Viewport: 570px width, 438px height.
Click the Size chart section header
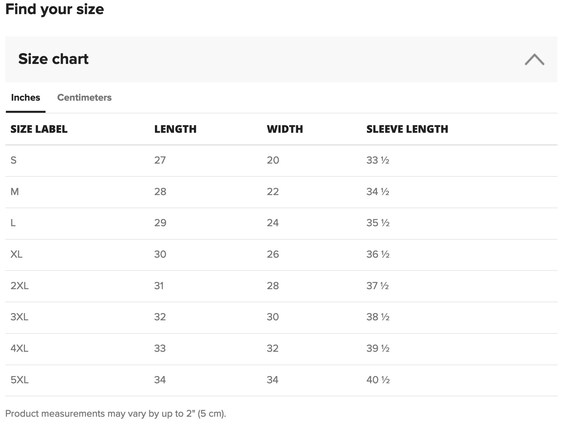click(x=281, y=59)
